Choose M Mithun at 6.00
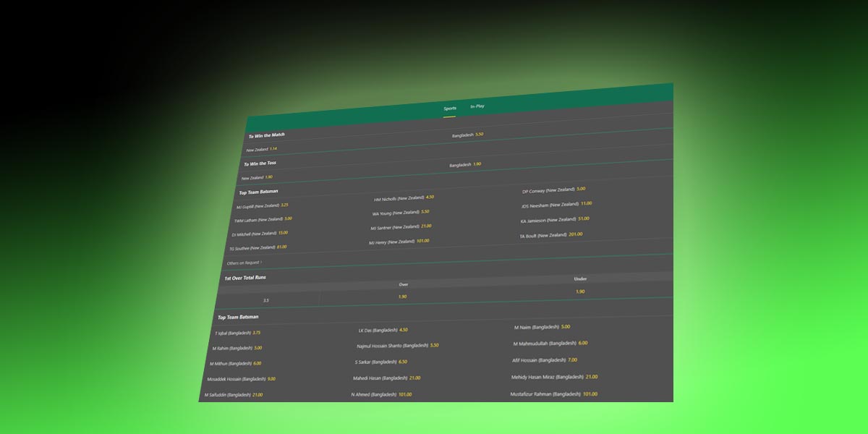Viewport: 868px width, 434px height. [x=235, y=363]
